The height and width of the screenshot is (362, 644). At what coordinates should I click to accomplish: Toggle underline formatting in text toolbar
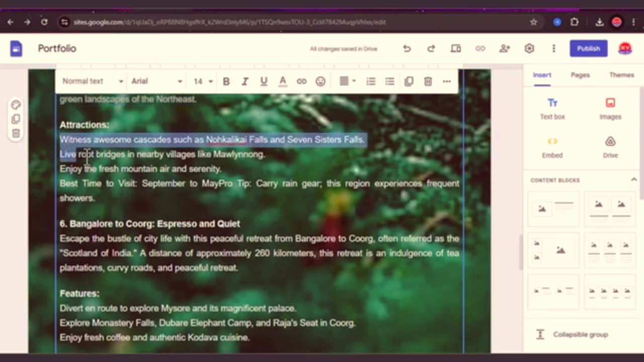(263, 81)
